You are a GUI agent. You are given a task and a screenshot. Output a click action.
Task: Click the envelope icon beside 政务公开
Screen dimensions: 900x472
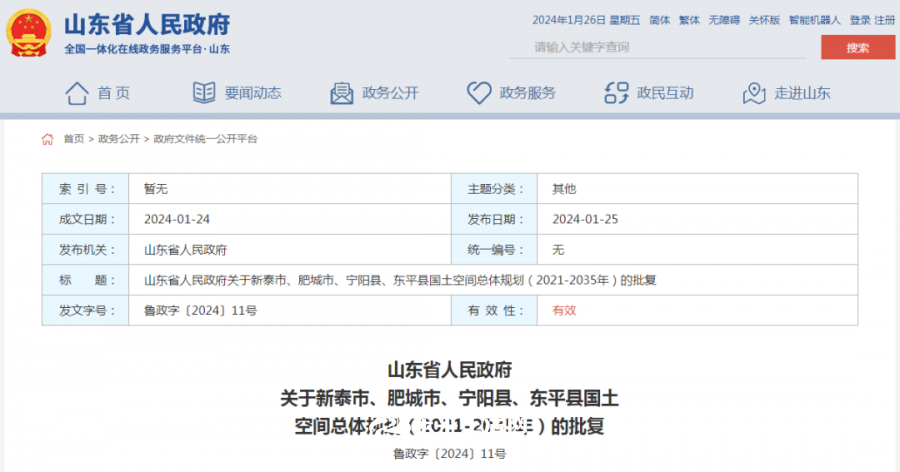point(342,93)
